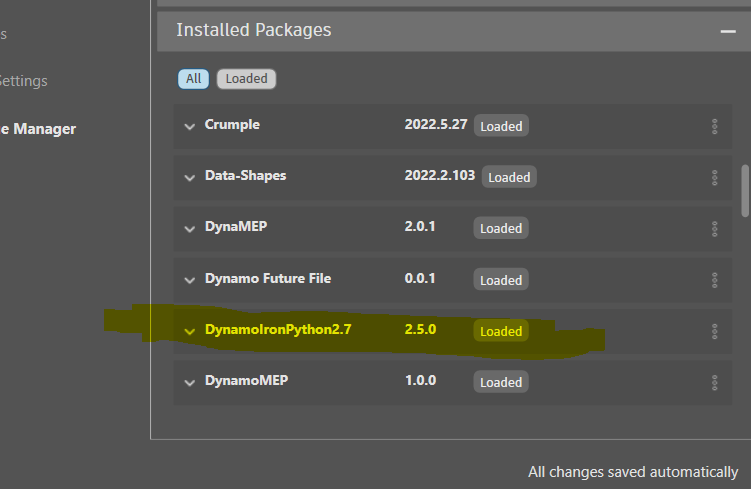Click the Installed Packages header title

(x=253, y=30)
